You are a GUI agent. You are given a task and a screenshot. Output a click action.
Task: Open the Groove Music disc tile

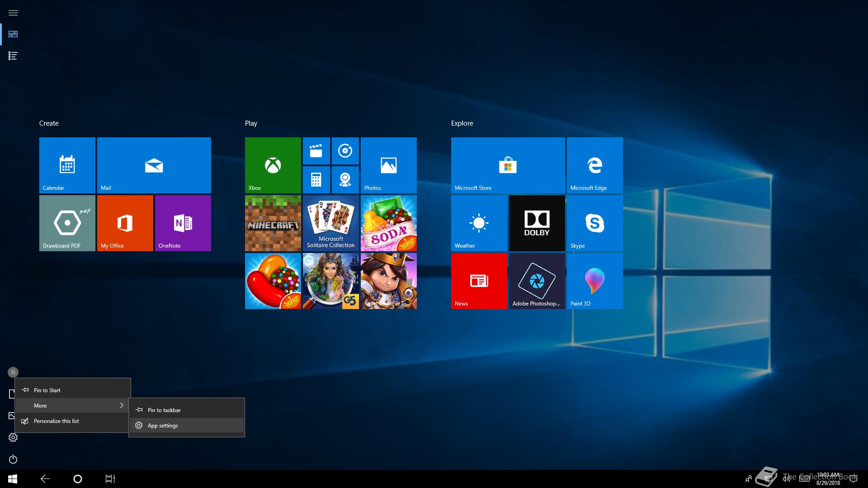(345, 151)
